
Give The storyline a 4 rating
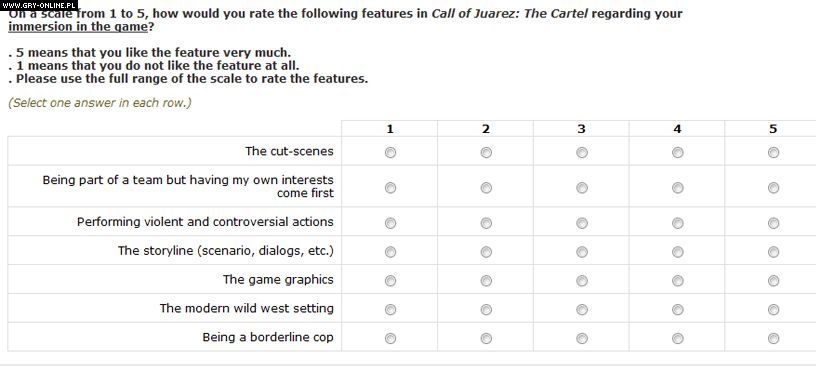pos(678,252)
